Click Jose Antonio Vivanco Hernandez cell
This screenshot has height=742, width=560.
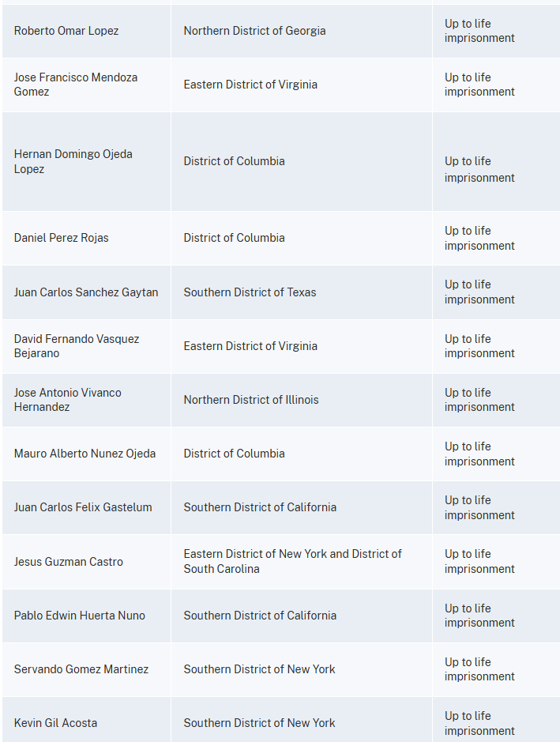click(x=68, y=400)
